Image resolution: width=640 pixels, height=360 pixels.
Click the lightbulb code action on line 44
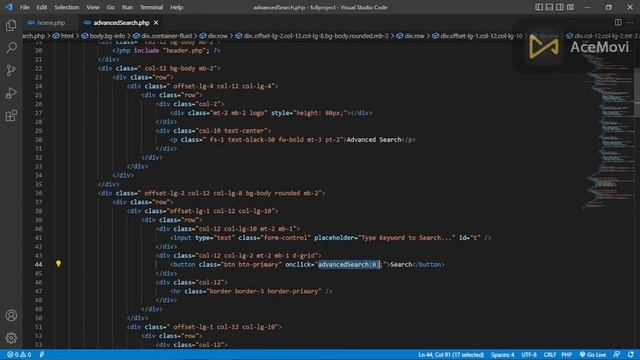point(58,264)
